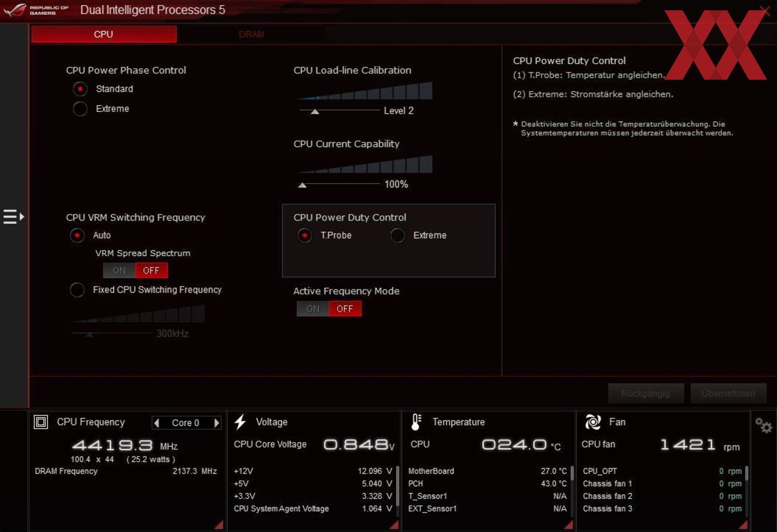The height and width of the screenshot is (532, 777).
Task: Turn VRM Spread Spectrum OFF
Action: coord(151,271)
